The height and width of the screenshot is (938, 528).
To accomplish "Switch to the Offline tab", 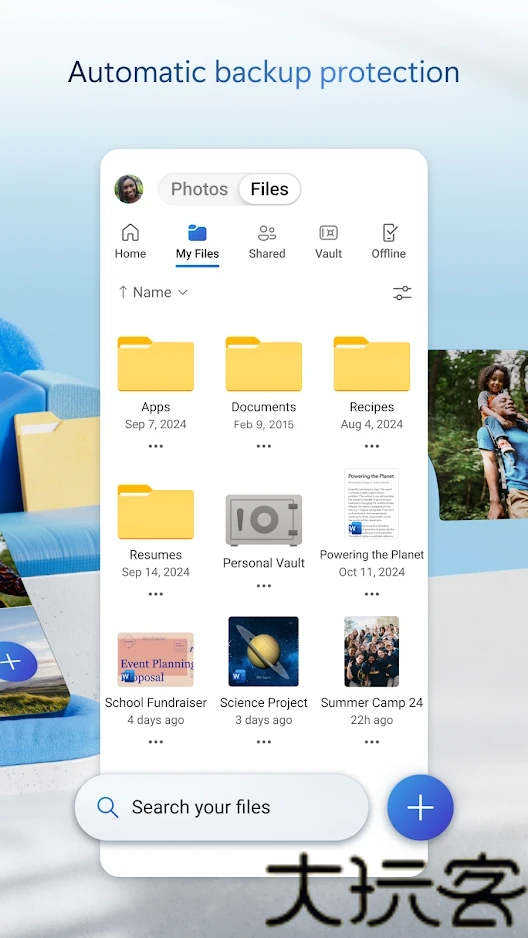I will coord(389,242).
